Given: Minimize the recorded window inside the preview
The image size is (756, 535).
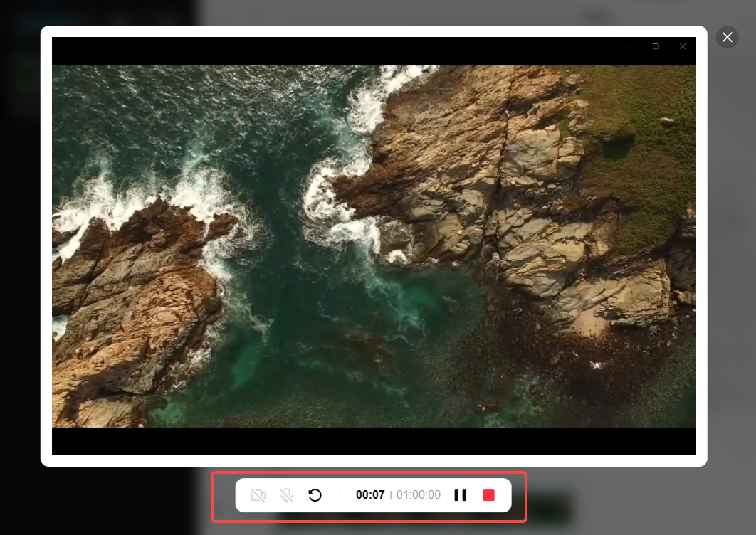Looking at the screenshot, I should (629, 46).
